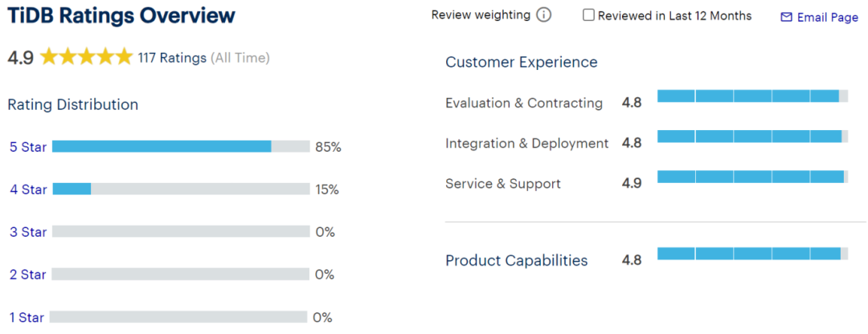Click the 4 Star distribution bar

[x=181, y=189]
